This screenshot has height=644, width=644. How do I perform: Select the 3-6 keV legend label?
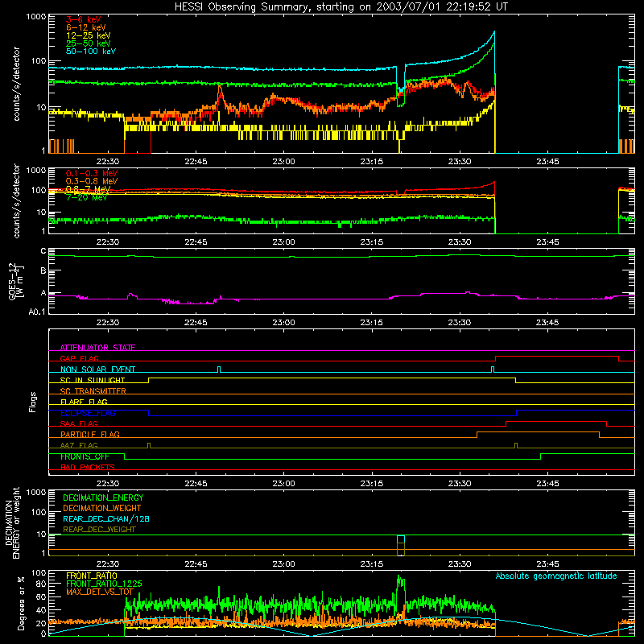[x=84, y=19]
